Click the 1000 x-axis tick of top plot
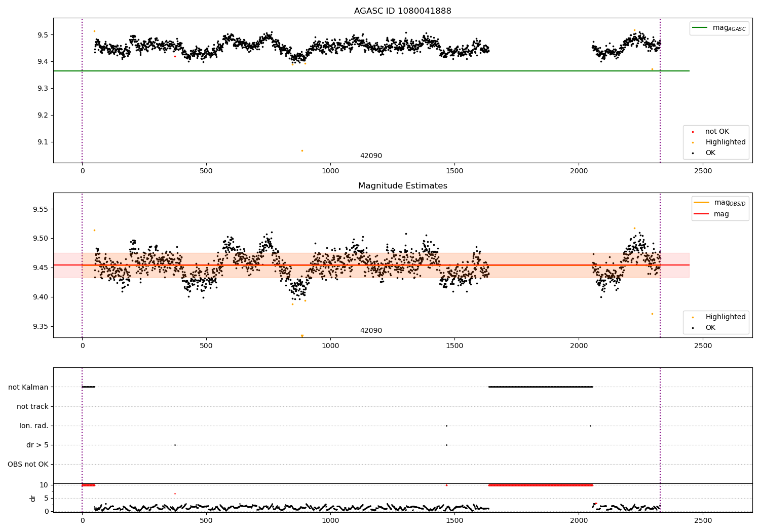Image resolution: width=760 pixels, height=532 pixels. click(x=330, y=171)
